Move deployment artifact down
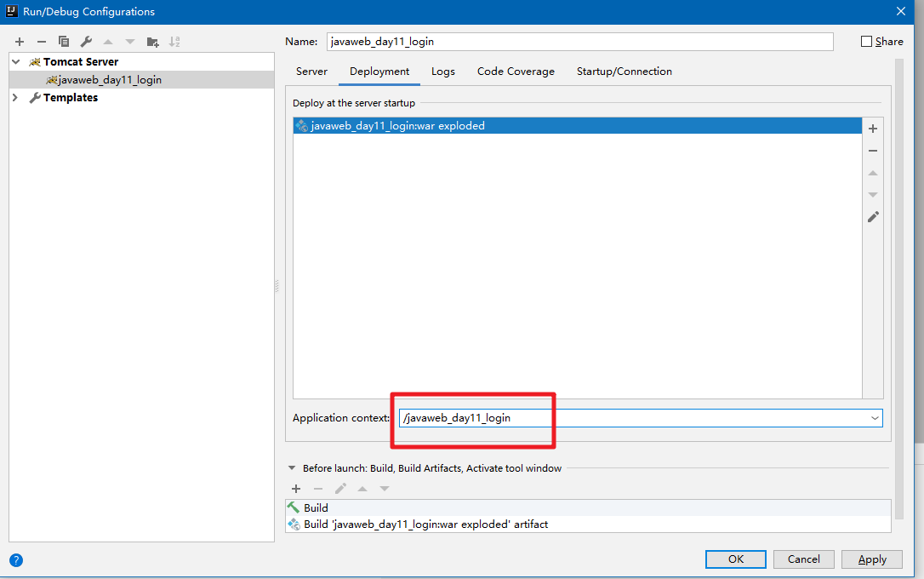 pos(873,195)
